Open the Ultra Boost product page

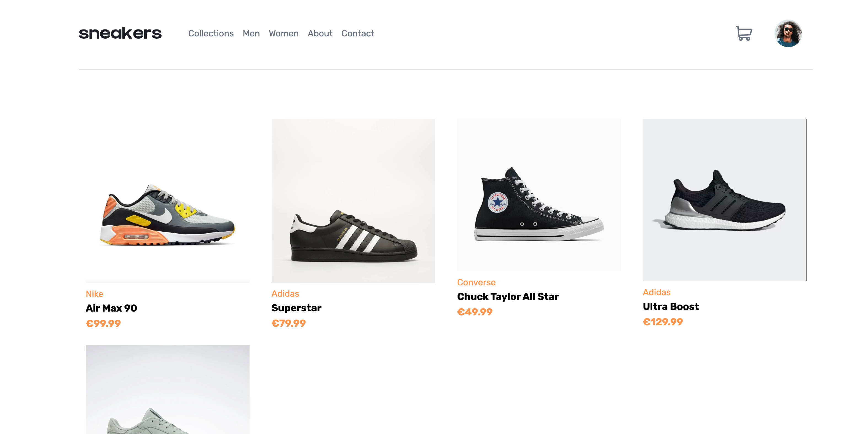pyautogui.click(x=671, y=307)
